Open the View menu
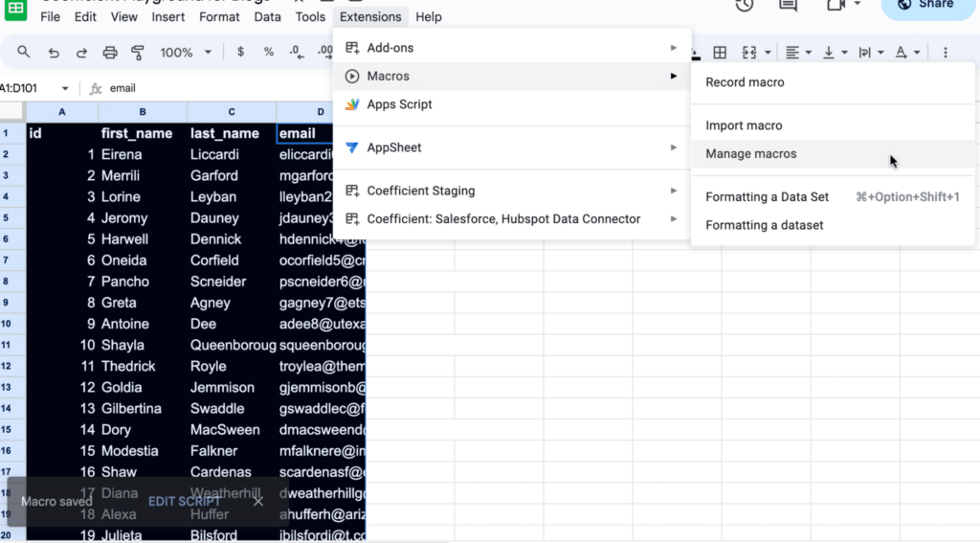This screenshot has width=980, height=543. [123, 17]
